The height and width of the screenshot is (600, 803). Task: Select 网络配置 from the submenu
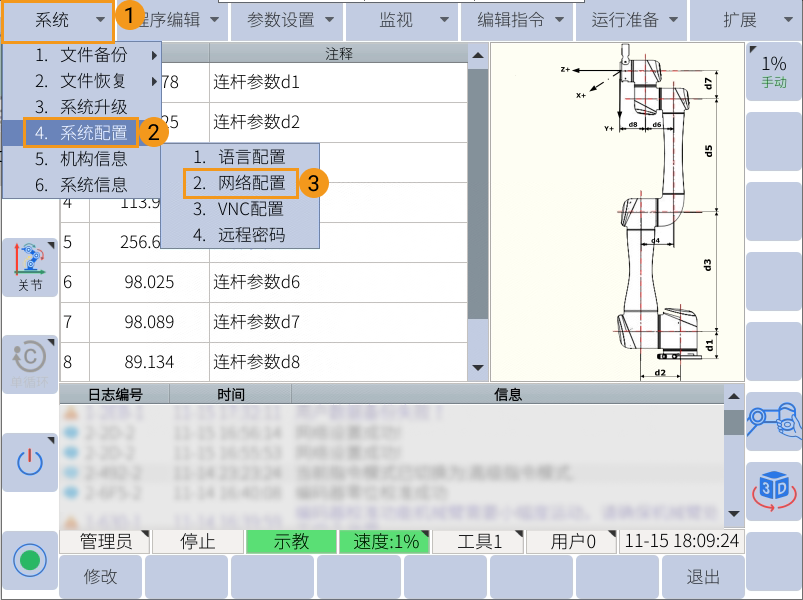(252, 183)
